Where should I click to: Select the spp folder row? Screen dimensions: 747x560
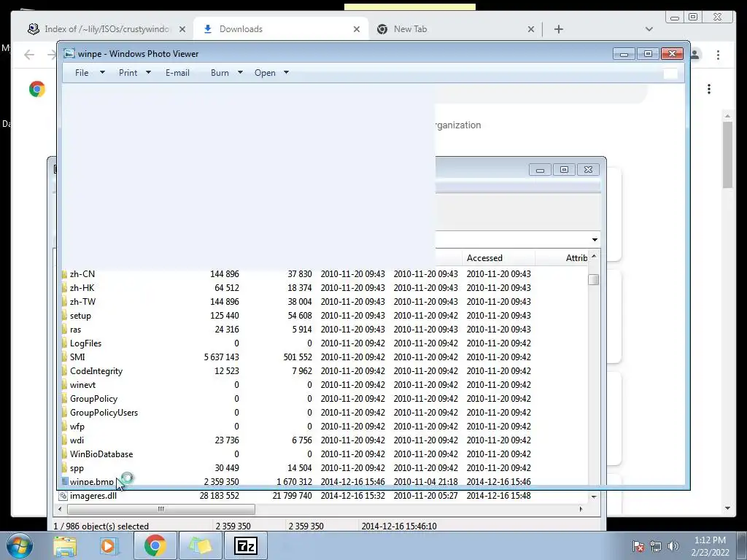point(324,467)
